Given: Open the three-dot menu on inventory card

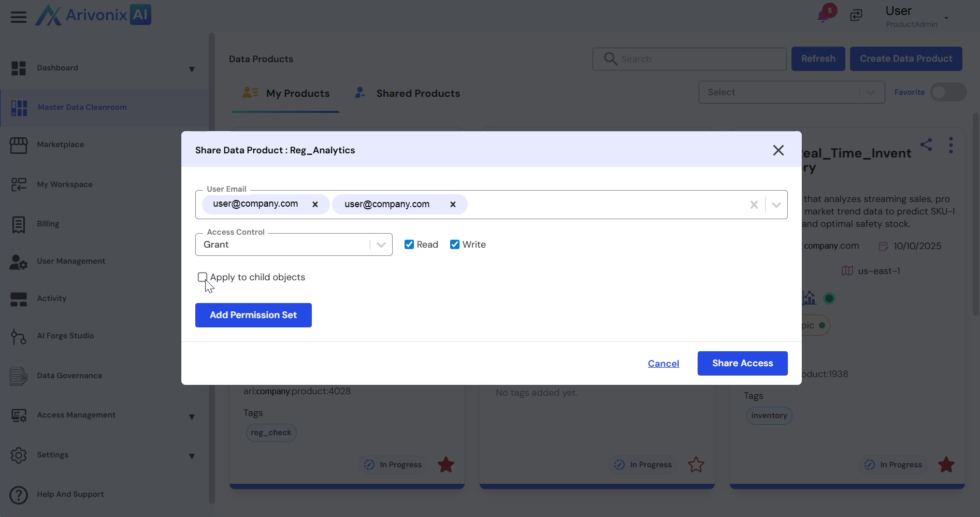Looking at the screenshot, I should (950, 145).
